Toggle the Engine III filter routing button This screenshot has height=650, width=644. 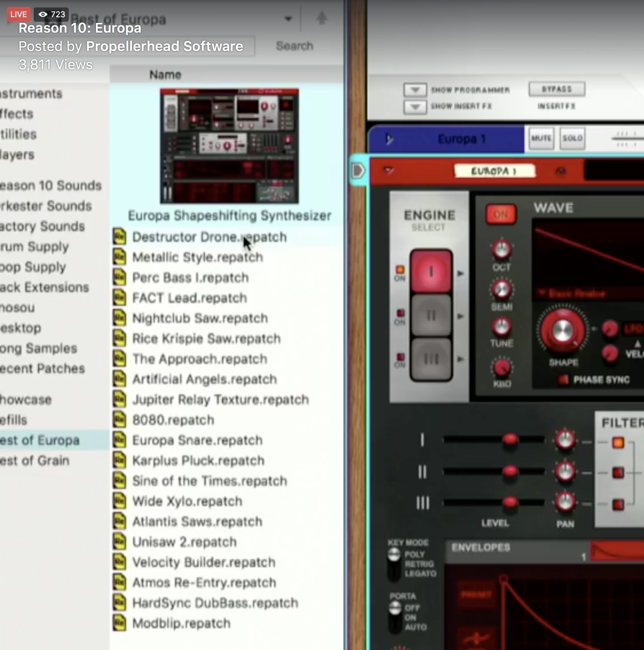pos(618,504)
